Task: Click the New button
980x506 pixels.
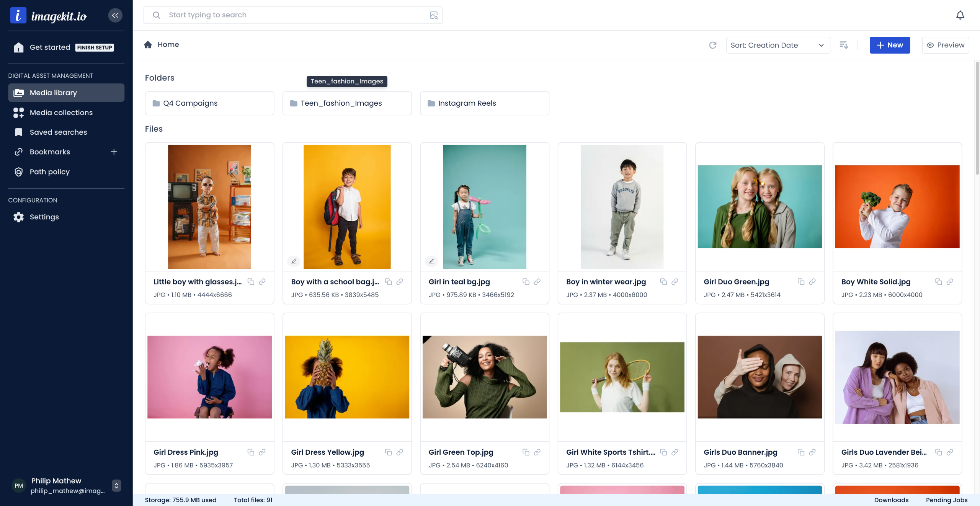Action: point(889,45)
